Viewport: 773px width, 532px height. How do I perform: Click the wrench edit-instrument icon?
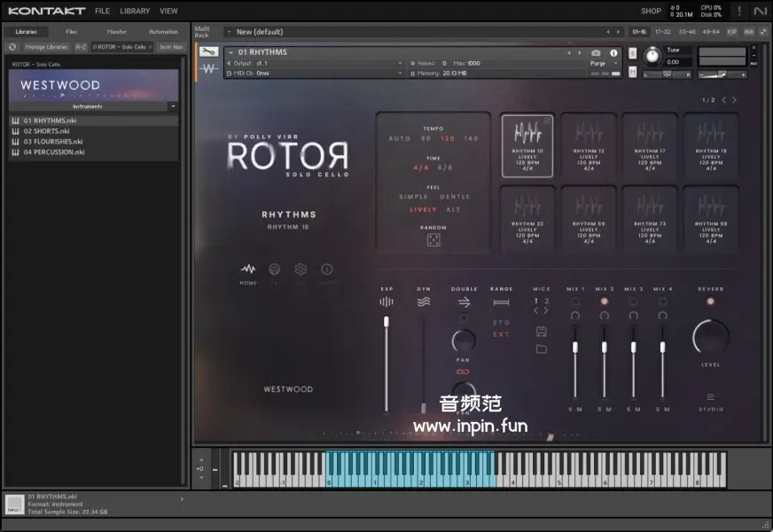[x=208, y=52]
